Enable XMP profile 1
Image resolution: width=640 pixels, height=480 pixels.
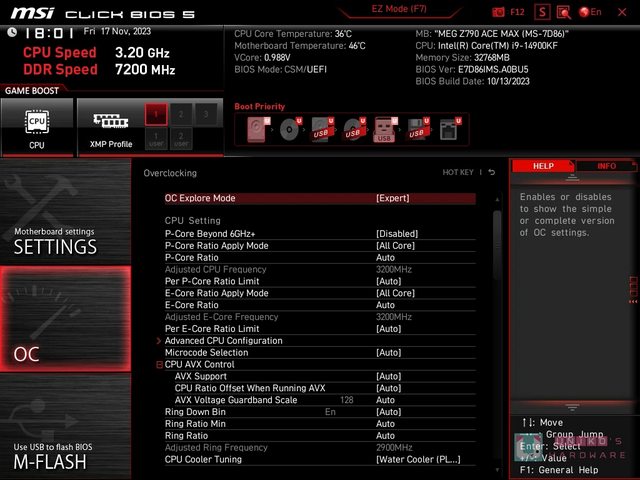click(155, 114)
